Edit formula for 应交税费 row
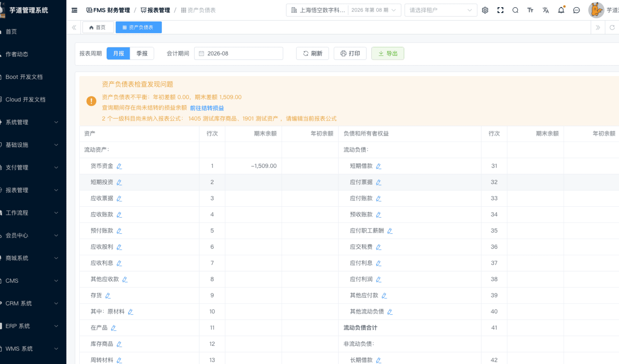Viewport: 619px width, 364px height. coord(378,247)
